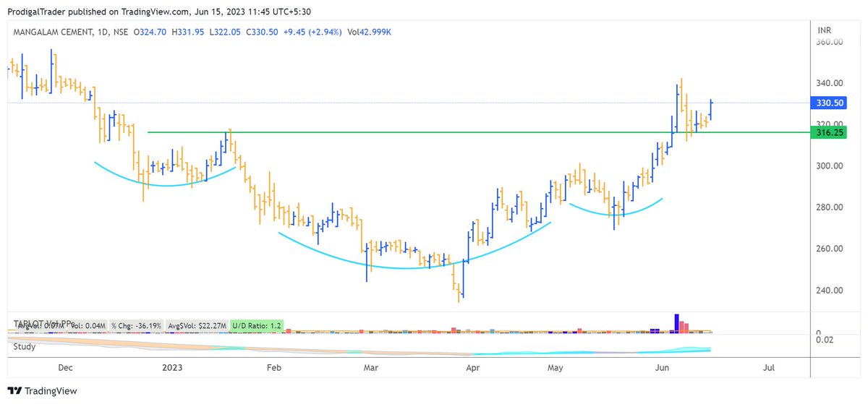Screen dimensions: 868x404
Task: Click the 280.00 price axis label
Action: coord(830,207)
